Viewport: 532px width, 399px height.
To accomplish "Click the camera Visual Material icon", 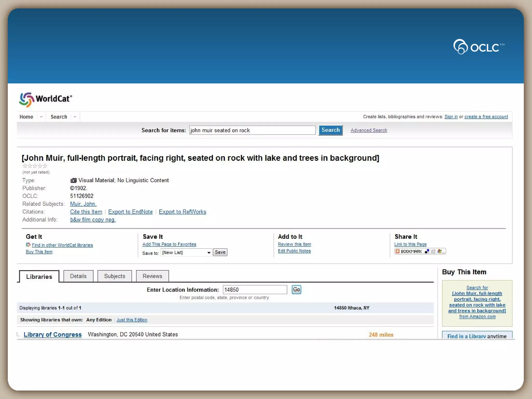I will pos(74,180).
